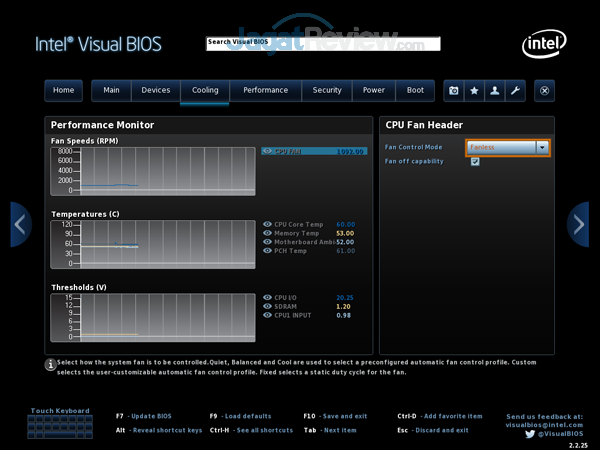Go to next page with right arrow
Viewport: 600px width, 450px height.
[578, 224]
